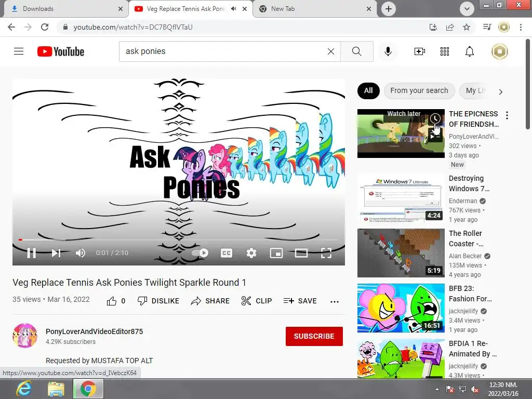Switch to Downloads browser tab

(x=66, y=9)
